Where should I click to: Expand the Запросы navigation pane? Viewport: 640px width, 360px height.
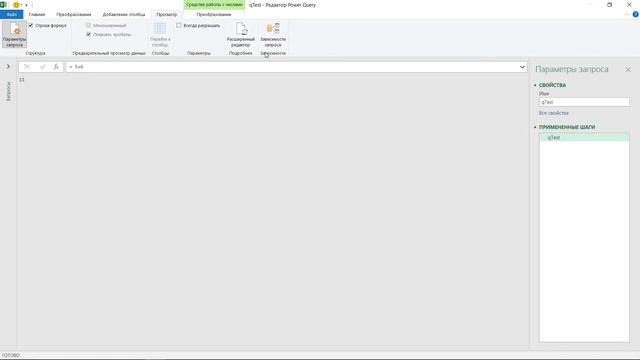click(x=8, y=67)
